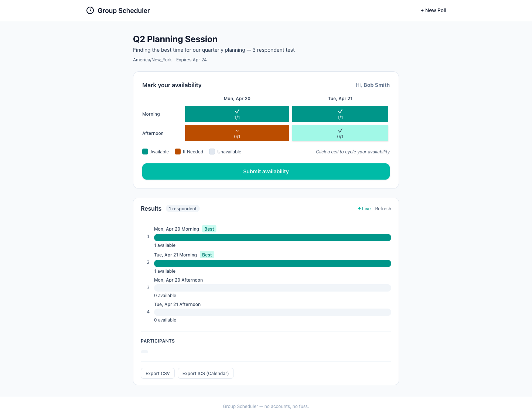The width and height of the screenshot is (532, 415).
Task: Click the Mon, Apr 20 Afternoon empty result bar
Action: coord(272,288)
